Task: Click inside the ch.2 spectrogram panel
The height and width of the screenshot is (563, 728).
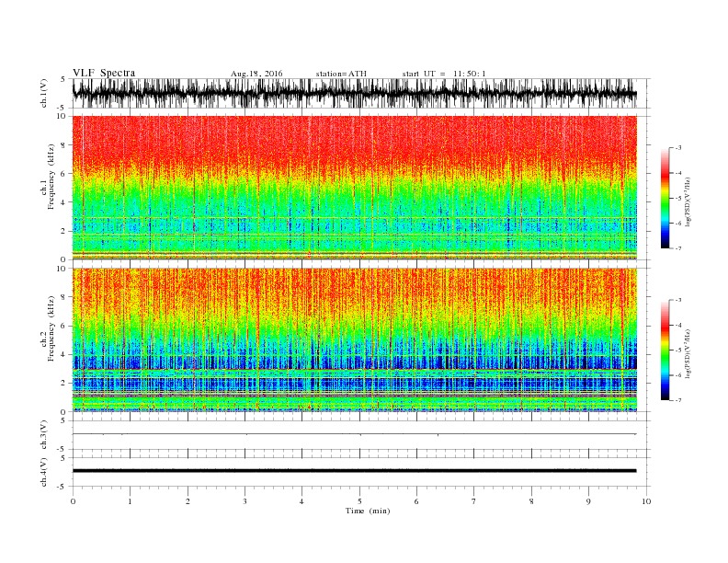Action: [x=354, y=339]
